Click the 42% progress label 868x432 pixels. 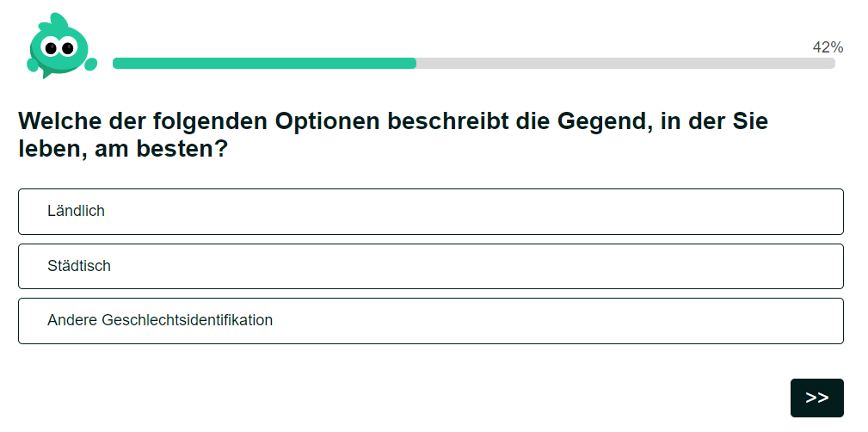tap(828, 47)
